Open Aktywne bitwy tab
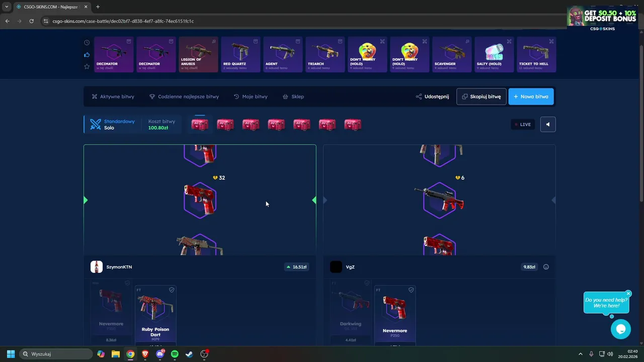The width and height of the screenshot is (644, 362). 113,97
